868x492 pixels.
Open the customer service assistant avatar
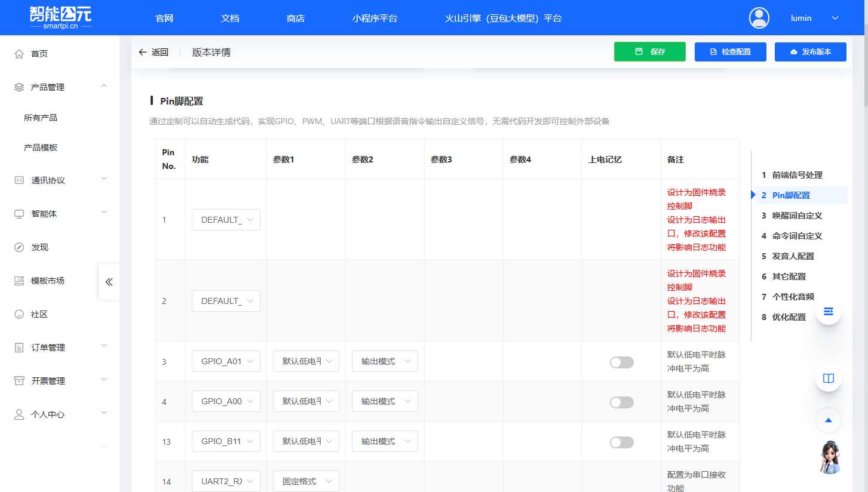pos(829,457)
